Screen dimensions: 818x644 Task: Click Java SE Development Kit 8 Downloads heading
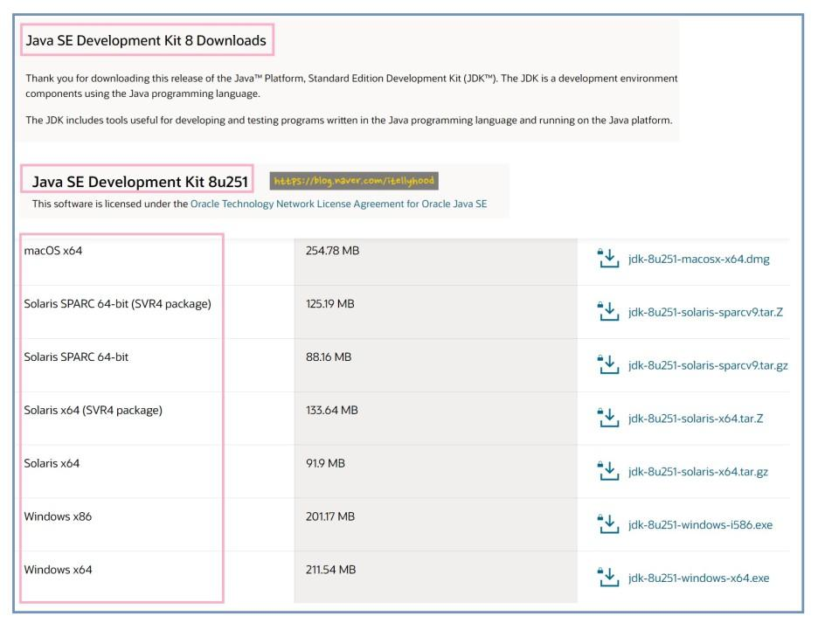(146, 41)
